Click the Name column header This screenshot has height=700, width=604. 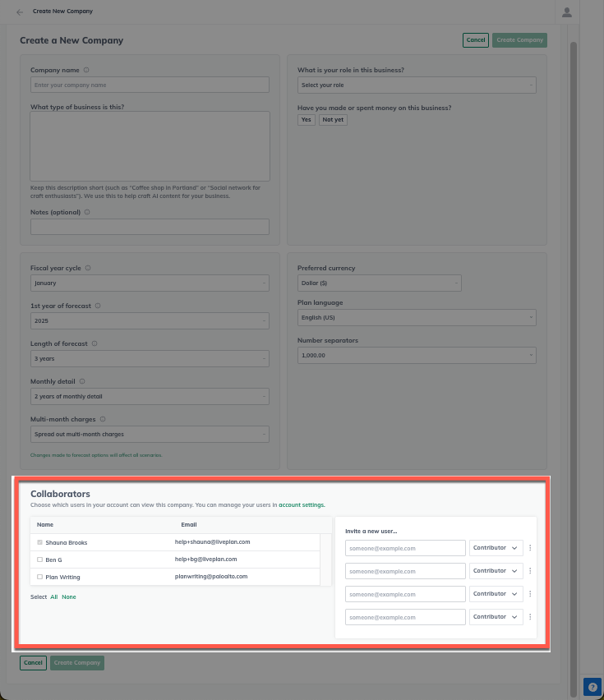(45, 524)
